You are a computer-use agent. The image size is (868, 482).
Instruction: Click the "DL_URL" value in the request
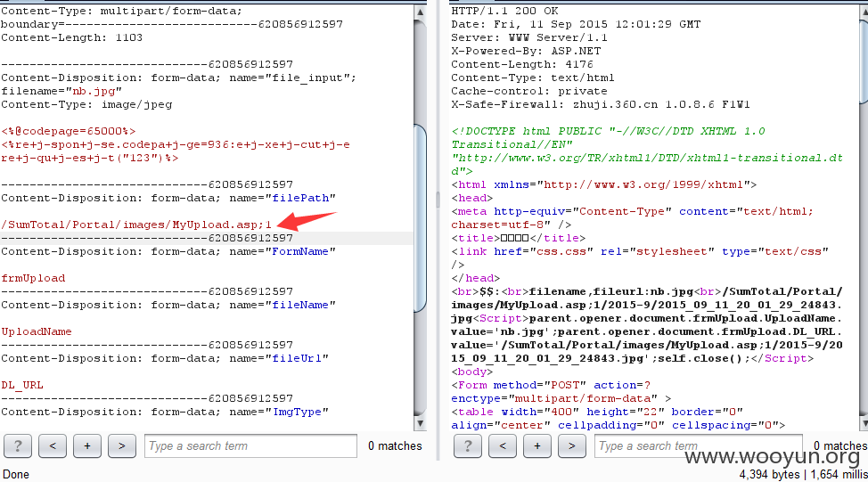click(22, 385)
